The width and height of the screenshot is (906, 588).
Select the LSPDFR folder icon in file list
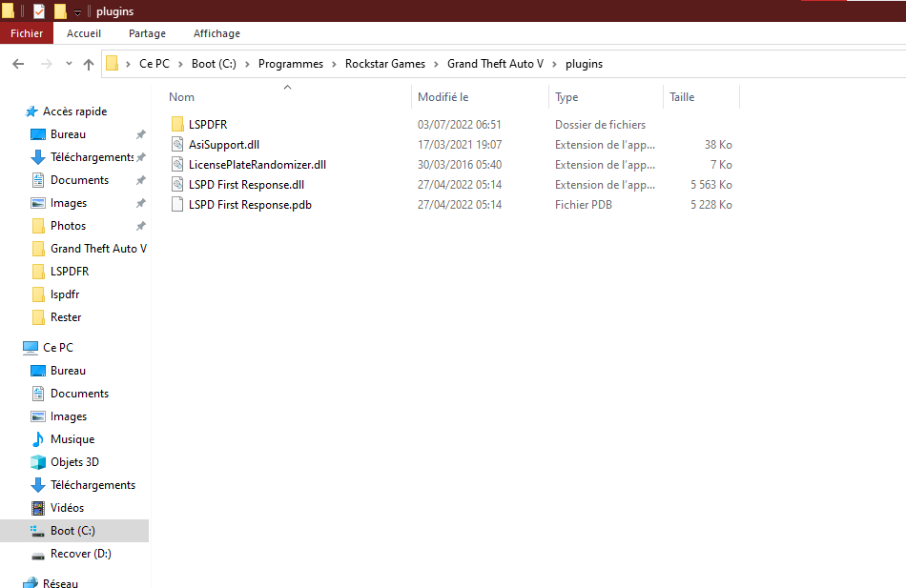pyautogui.click(x=177, y=124)
